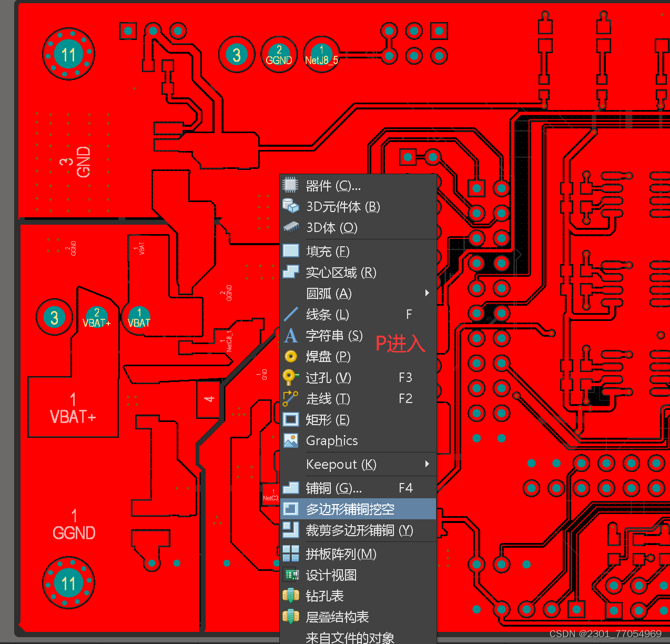Screen dimensions: 670x644
Task: Click the 钻孔表 table icon
Action: point(291,596)
